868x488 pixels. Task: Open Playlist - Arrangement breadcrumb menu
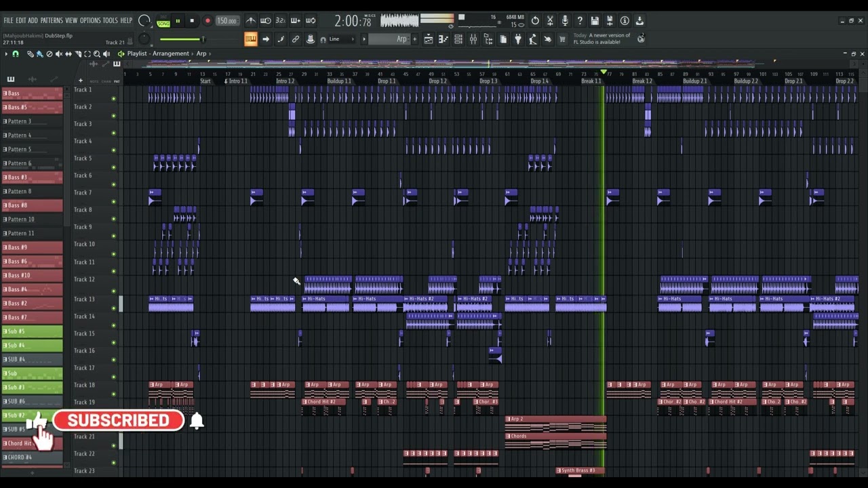(x=158, y=54)
